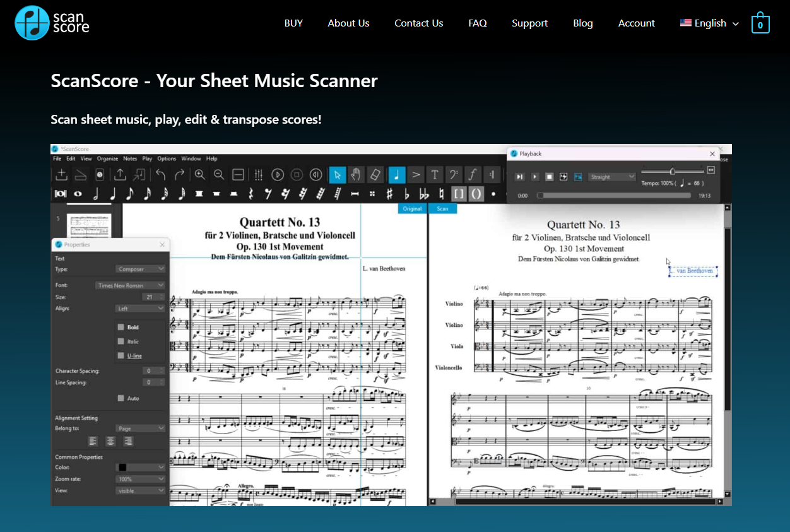Go to the BUY page
The height and width of the screenshot is (532, 790).
click(293, 23)
